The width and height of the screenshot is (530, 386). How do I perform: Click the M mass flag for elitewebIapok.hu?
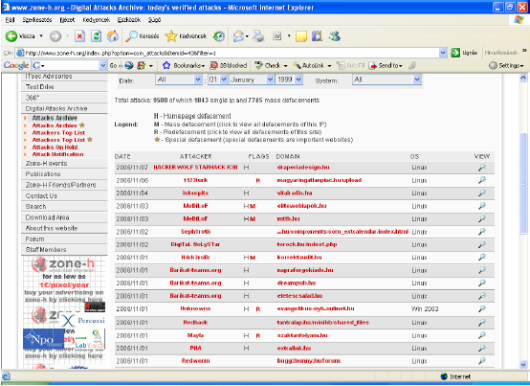pos(253,206)
